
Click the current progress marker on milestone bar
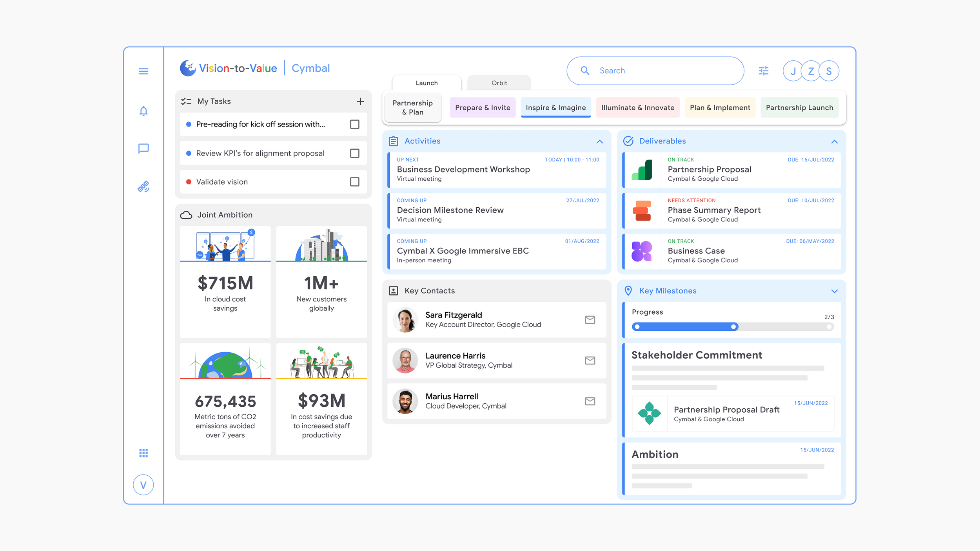pyautogui.click(x=733, y=327)
